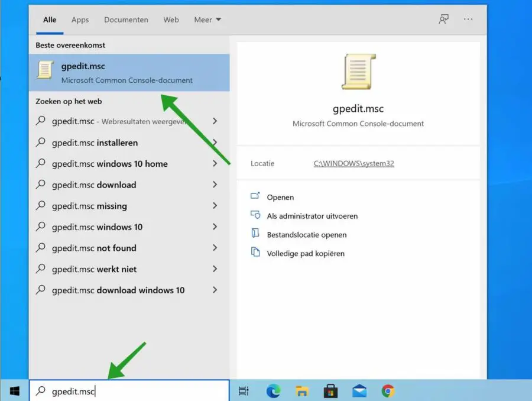532x401 pixels.
Task: Select gpedit.msc windows 10 home suggestion text
Action: 109,164
